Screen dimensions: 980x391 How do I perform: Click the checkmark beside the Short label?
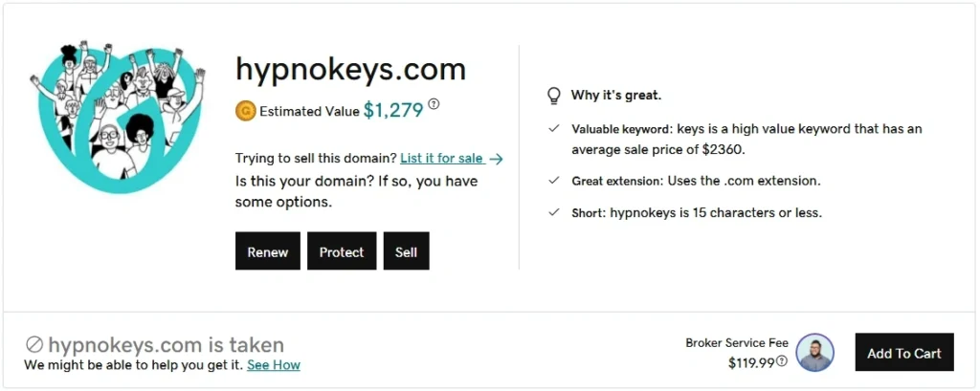(553, 212)
